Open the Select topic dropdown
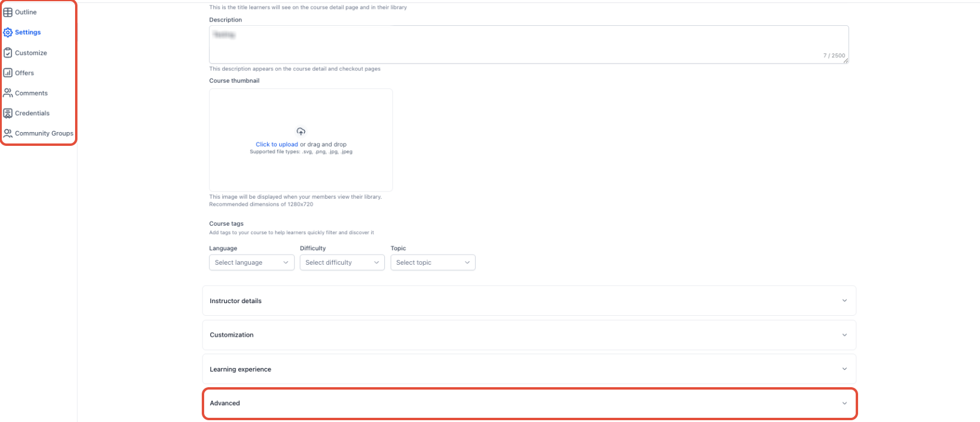 pos(433,262)
